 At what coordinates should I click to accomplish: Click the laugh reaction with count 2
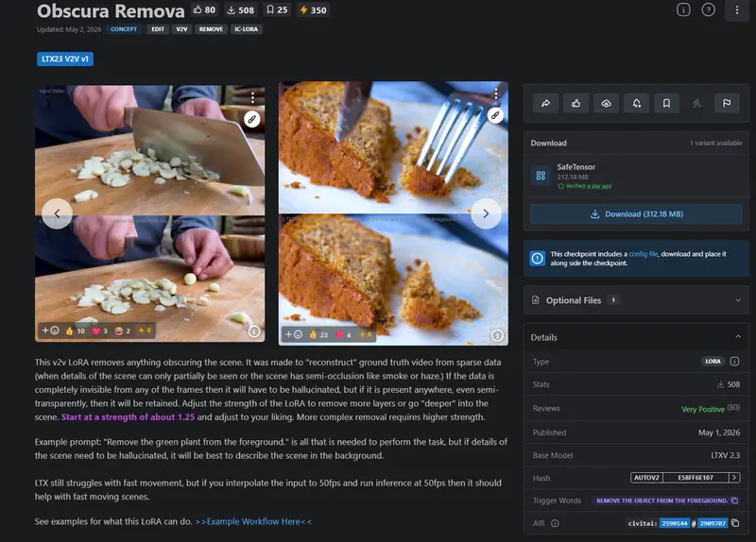coord(123,331)
